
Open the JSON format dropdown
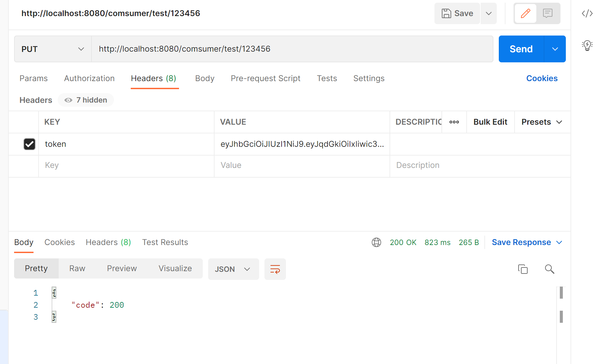[x=233, y=269]
